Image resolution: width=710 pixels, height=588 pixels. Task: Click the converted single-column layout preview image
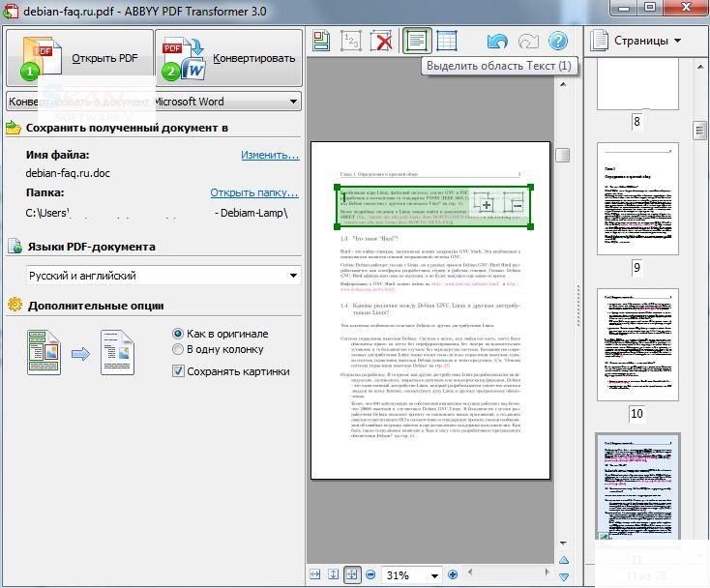(117, 352)
